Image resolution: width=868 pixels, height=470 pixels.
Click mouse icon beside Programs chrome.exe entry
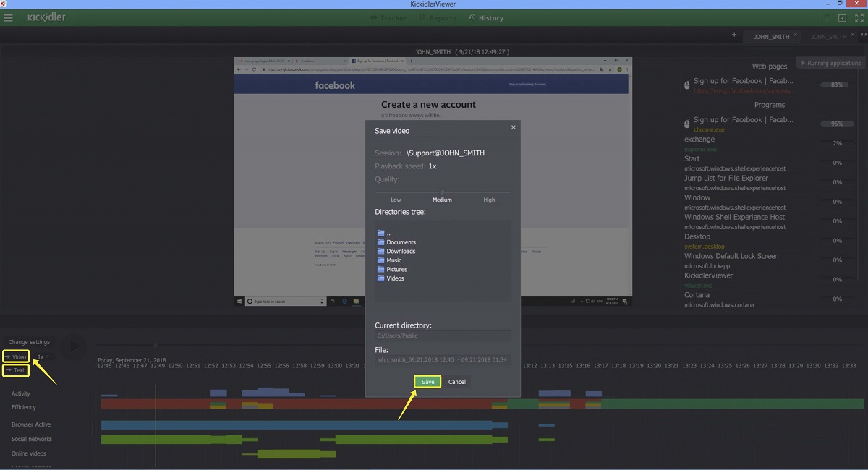pos(687,124)
